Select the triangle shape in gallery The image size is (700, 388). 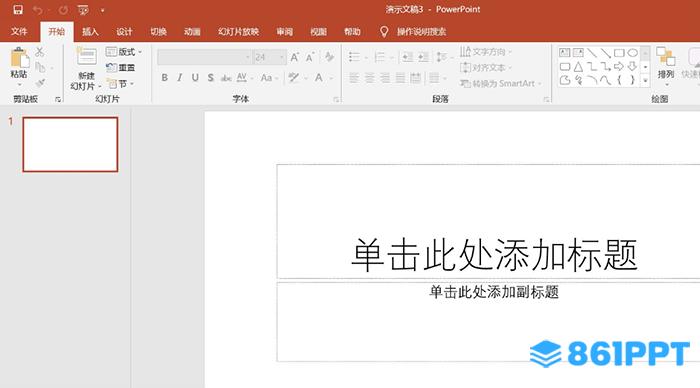pos(578,67)
